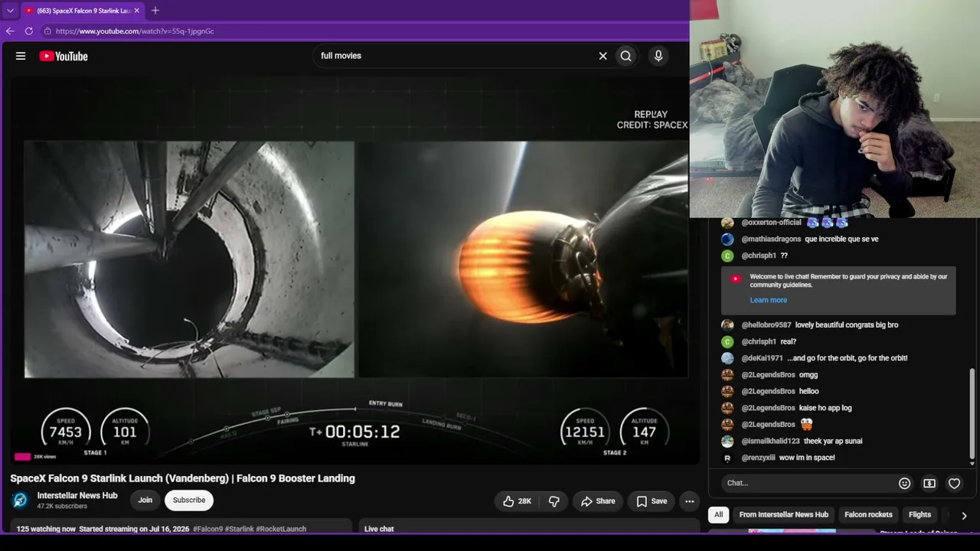Viewport: 980px width, 551px height.
Task: Focus the browser address bar URL
Action: (x=135, y=31)
